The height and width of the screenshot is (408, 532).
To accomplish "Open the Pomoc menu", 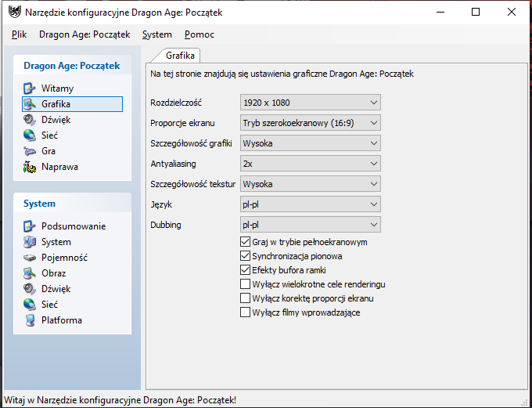I will tap(199, 34).
